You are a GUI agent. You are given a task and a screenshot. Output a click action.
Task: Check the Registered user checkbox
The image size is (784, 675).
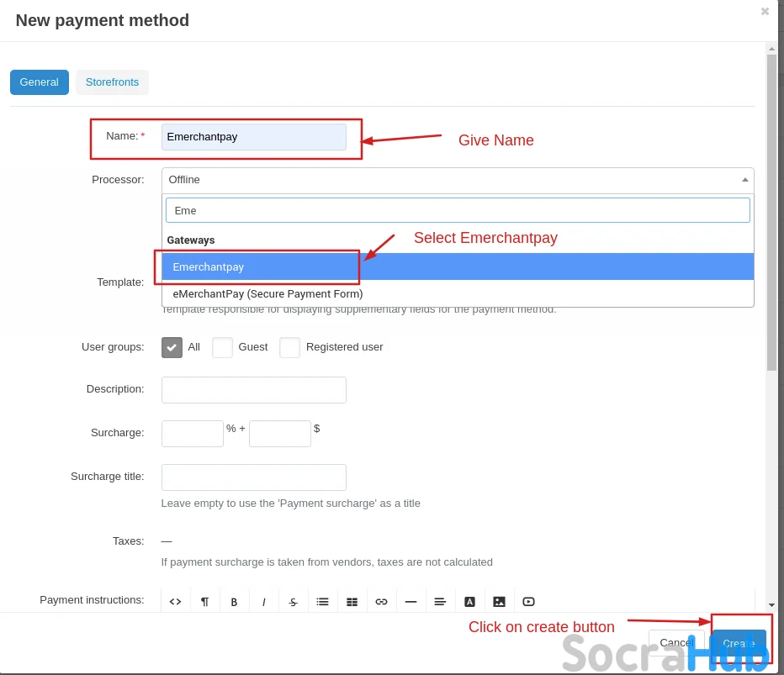coord(289,347)
